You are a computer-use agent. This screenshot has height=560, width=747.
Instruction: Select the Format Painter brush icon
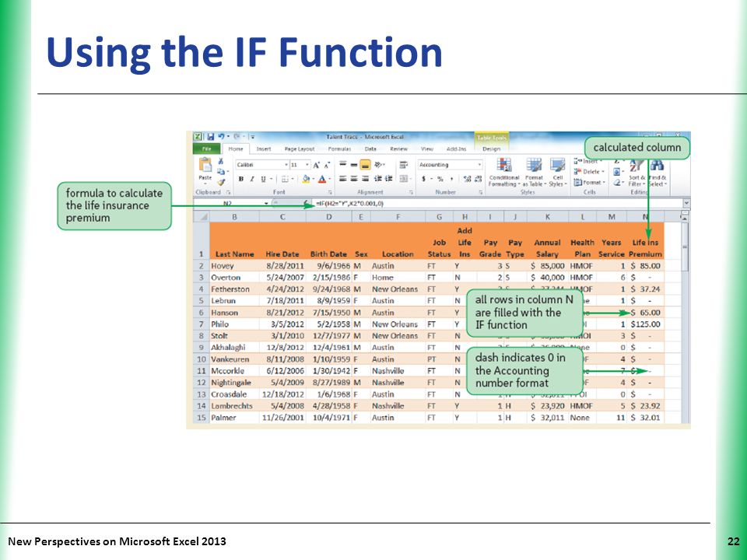(x=220, y=182)
